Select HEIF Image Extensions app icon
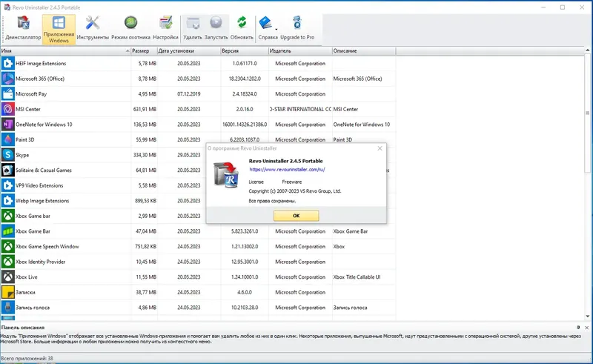593x364 pixels. 8,64
